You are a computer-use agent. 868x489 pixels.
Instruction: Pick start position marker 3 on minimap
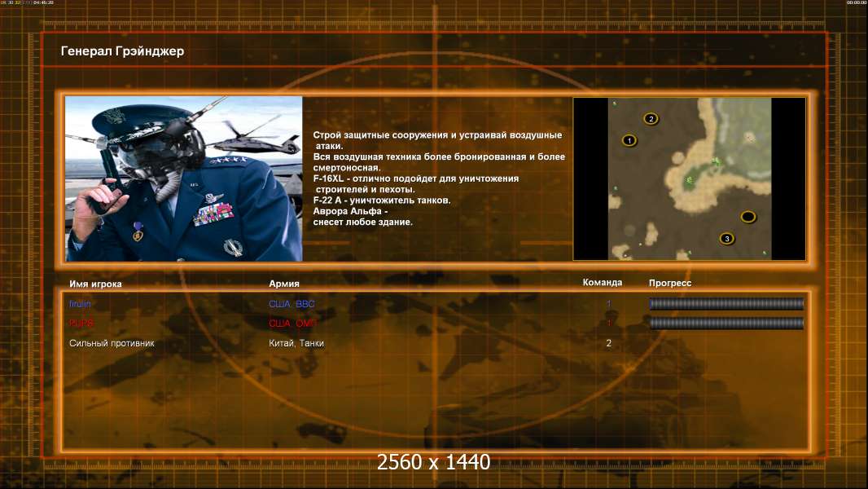[x=727, y=239]
